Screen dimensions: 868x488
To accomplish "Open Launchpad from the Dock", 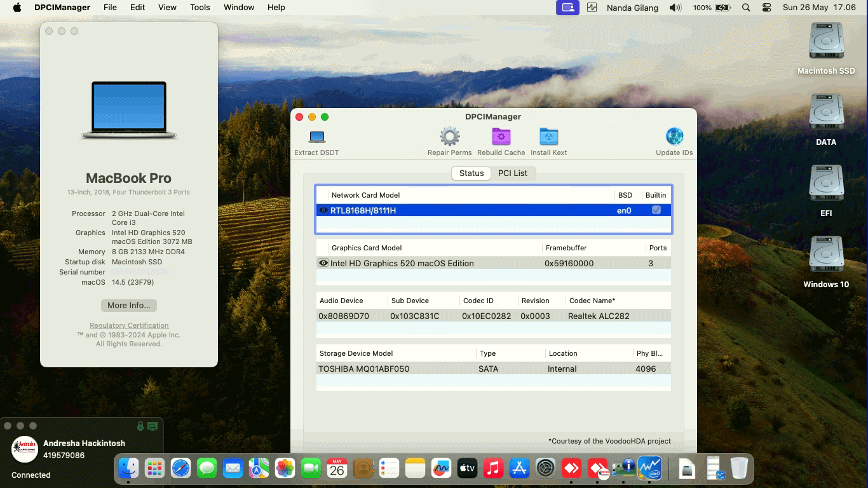I will tap(154, 469).
